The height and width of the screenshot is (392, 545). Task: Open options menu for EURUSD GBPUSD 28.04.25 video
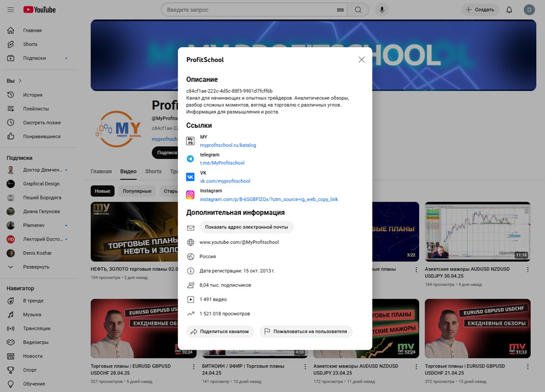[x=194, y=367]
